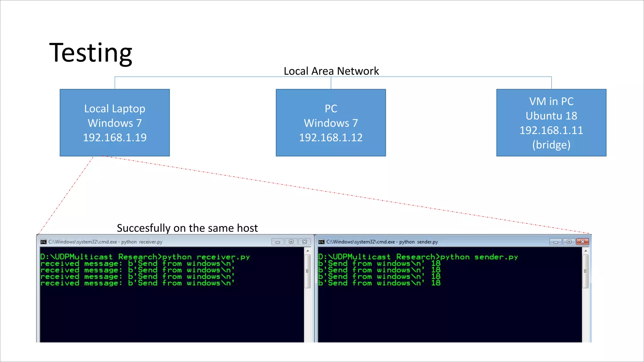Click the 'python receiver.py' command line
The image size is (644, 362).
tap(145, 257)
